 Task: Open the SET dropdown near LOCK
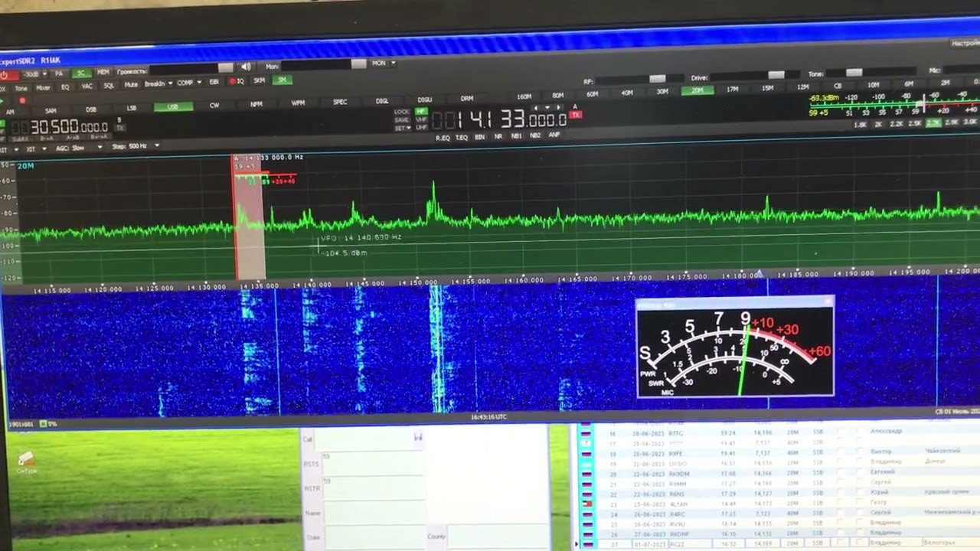(403, 128)
